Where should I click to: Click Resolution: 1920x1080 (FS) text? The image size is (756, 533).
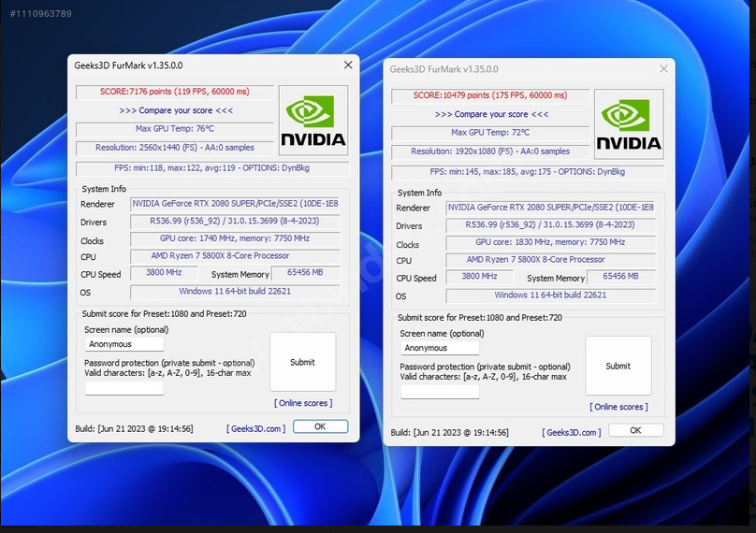coord(490,151)
